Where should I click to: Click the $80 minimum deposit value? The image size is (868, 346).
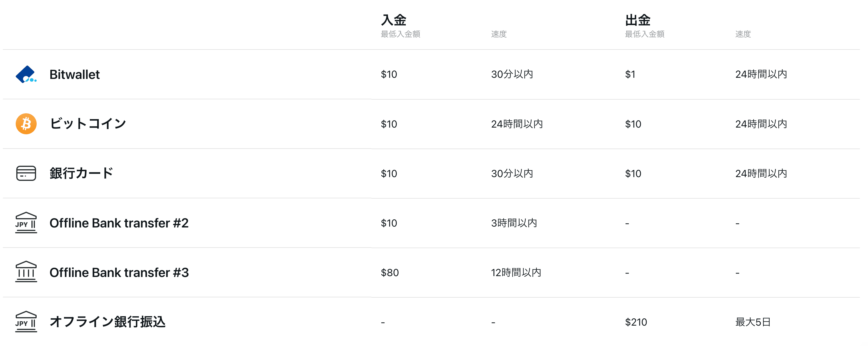pyautogui.click(x=390, y=273)
